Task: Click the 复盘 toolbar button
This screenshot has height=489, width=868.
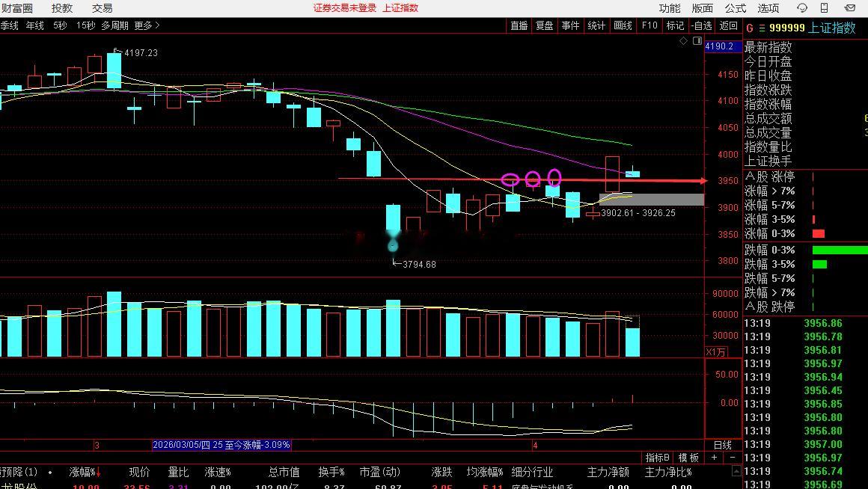Action: tap(545, 25)
